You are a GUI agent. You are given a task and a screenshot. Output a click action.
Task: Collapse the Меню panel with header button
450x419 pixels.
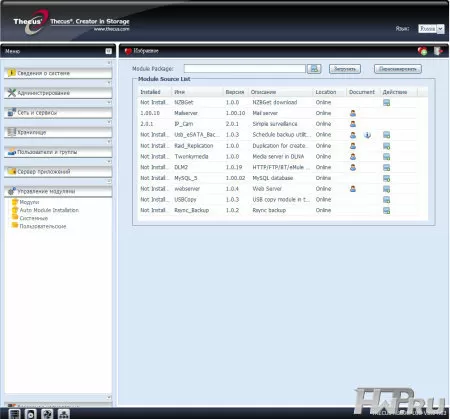tap(109, 51)
